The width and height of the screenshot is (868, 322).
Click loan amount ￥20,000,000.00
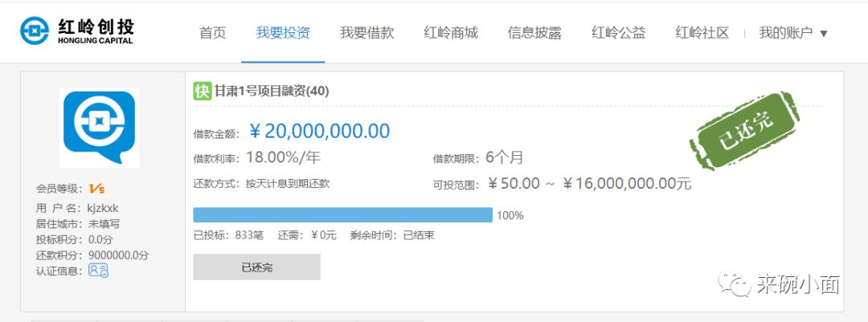319,131
